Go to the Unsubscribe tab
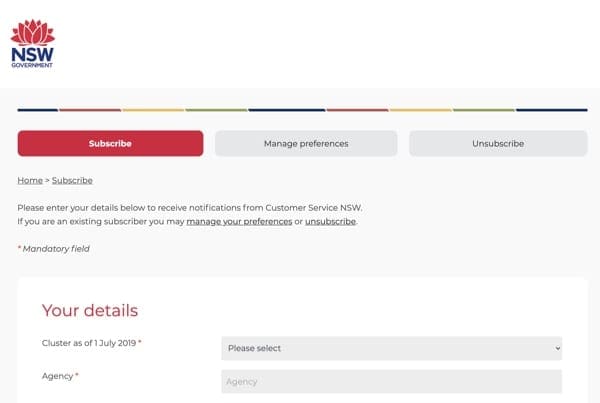 498,144
